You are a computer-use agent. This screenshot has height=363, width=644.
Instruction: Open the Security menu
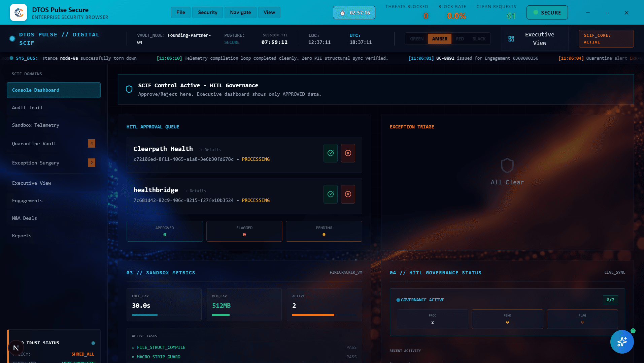click(207, 12)
